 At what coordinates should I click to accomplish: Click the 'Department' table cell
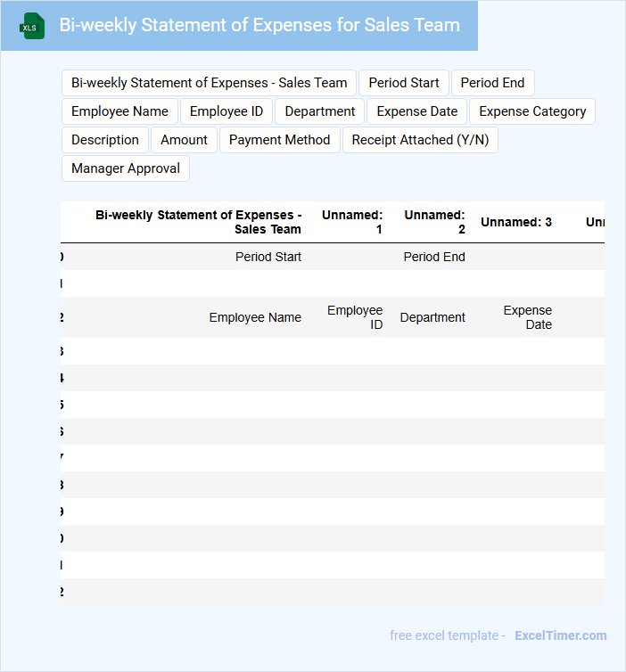coord(432,317)
